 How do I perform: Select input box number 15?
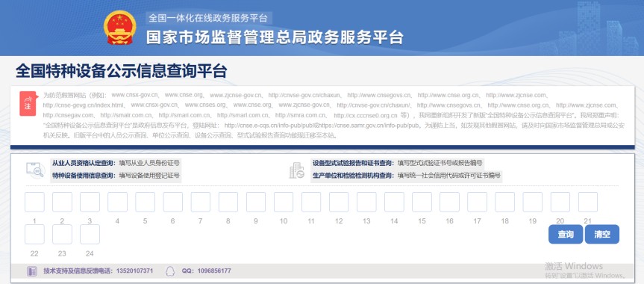pyautogui.click(x=422, y=202)
